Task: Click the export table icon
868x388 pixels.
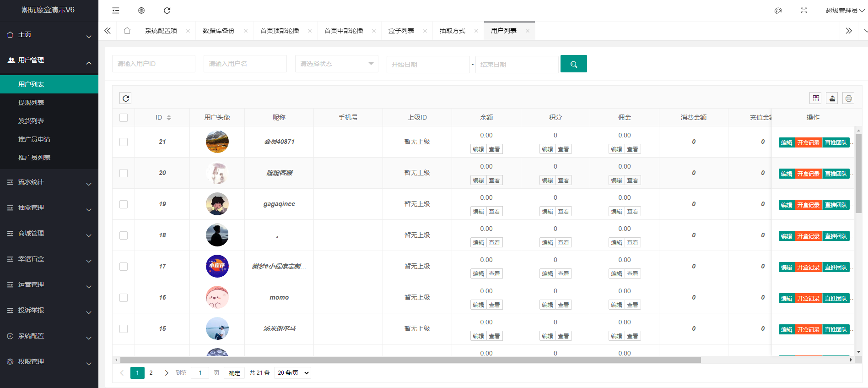Action: (832, 98)
